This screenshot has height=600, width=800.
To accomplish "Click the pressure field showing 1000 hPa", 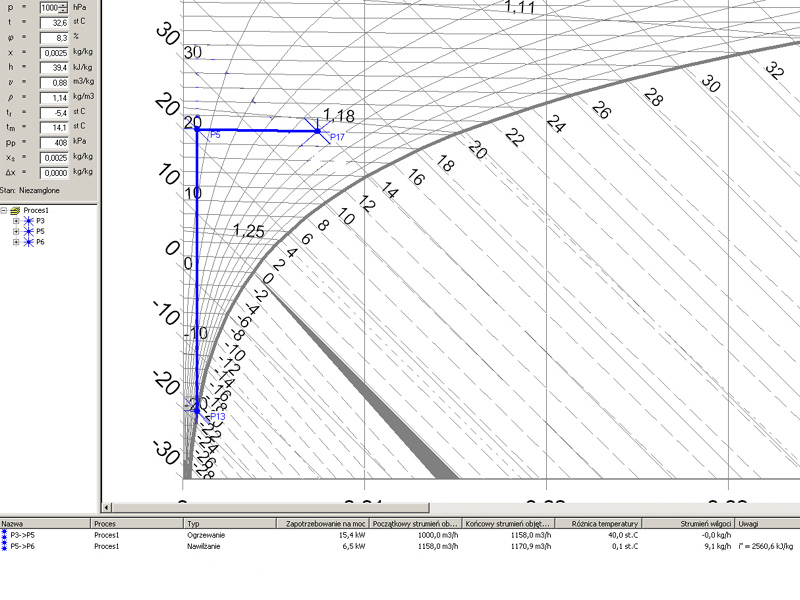I will pyautogui.click(x=50, y=8).
